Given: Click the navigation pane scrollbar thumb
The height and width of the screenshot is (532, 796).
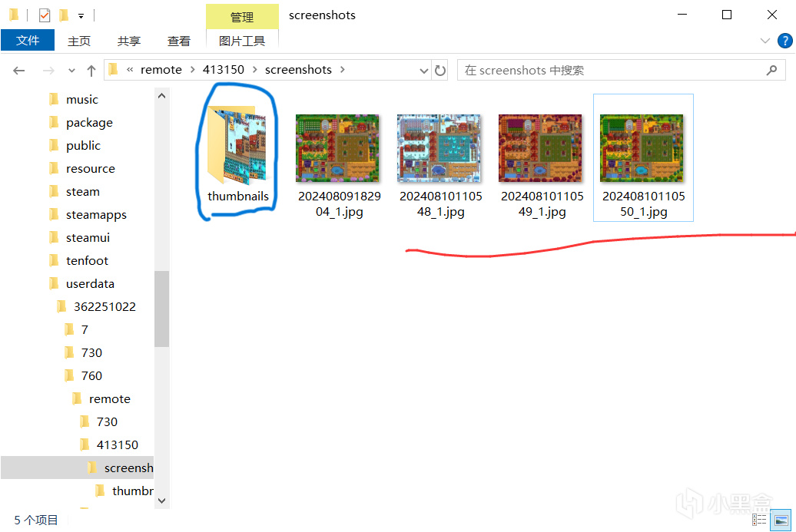Looking at the screenshot, I should 161,309.
